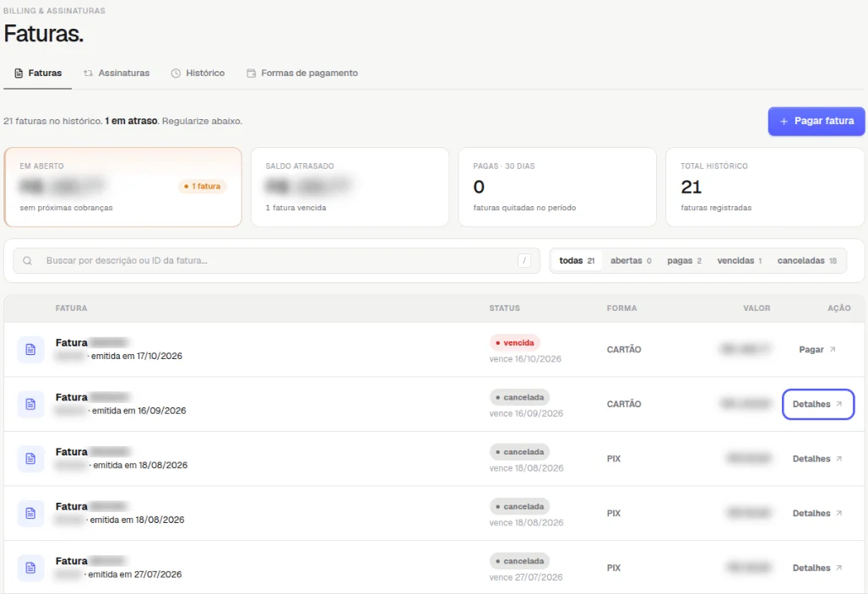The height and width of the screenshot is (594, 868).
Task: Click cancelada badge on 27/07/2026 invoice
Action: pyautogui.click(x=519, y=561)
